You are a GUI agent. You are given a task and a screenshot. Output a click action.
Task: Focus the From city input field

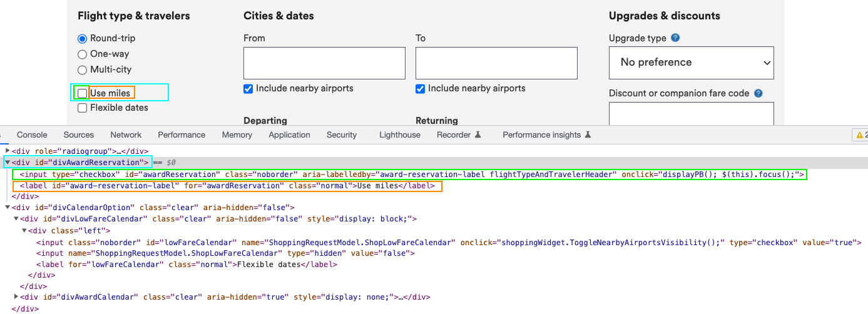(324, 63)
